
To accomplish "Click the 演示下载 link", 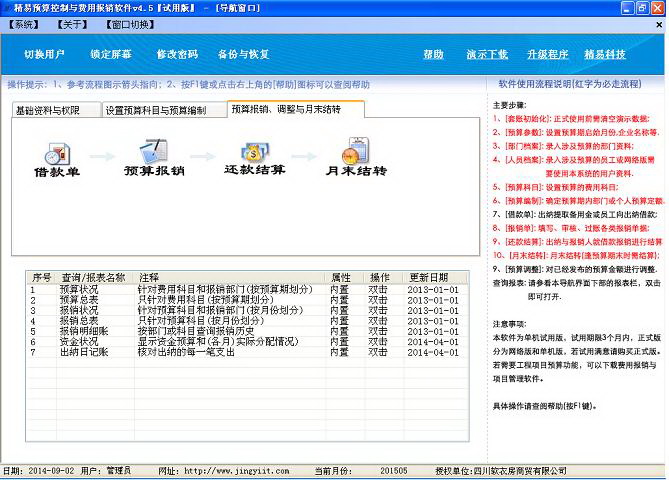I will [487, 54].
